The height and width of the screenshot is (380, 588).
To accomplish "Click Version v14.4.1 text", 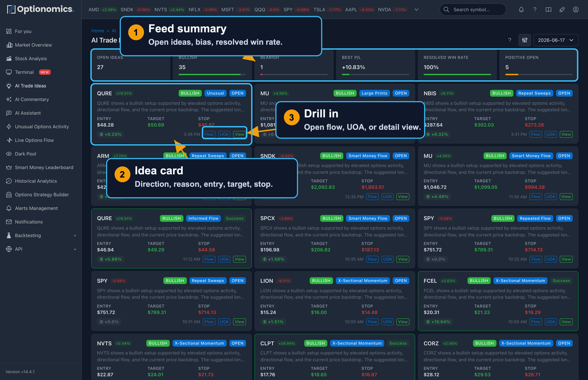I will [20, 372].
